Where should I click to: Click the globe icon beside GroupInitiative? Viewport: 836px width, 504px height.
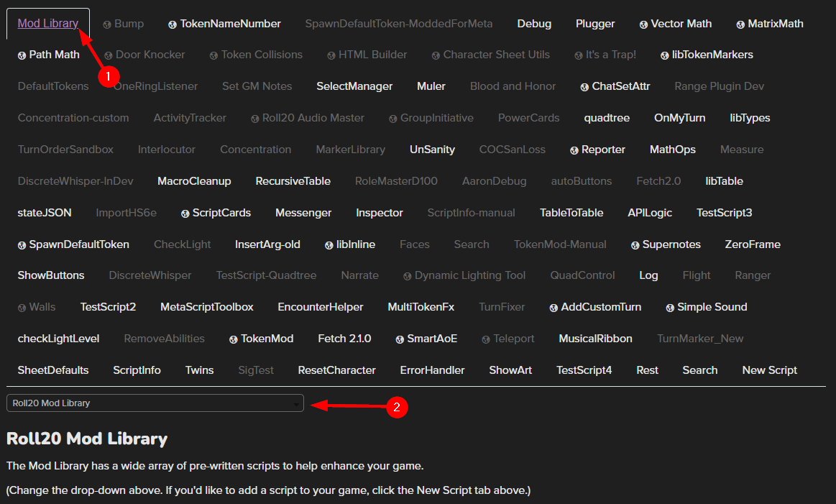coord(393,119)
